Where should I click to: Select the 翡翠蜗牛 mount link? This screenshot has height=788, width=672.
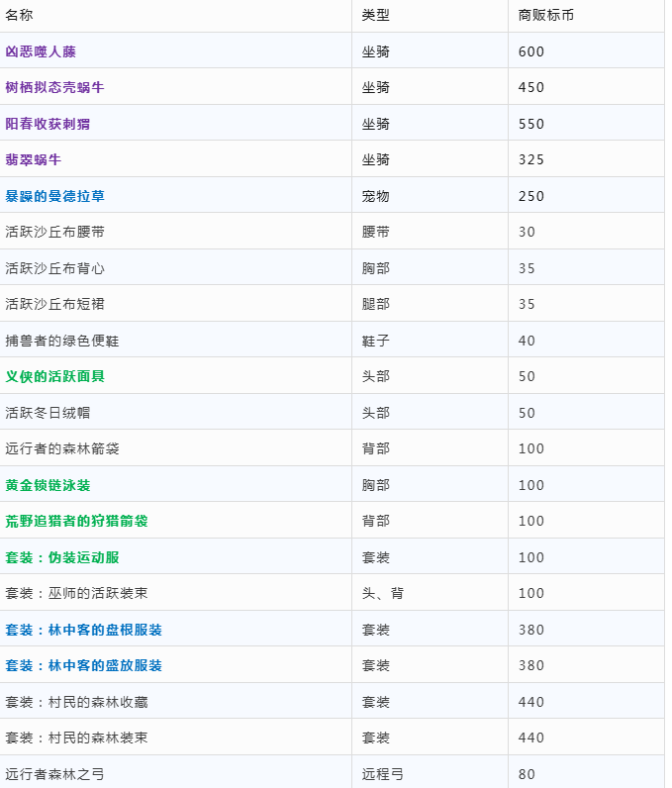click(x=34, y=159)
